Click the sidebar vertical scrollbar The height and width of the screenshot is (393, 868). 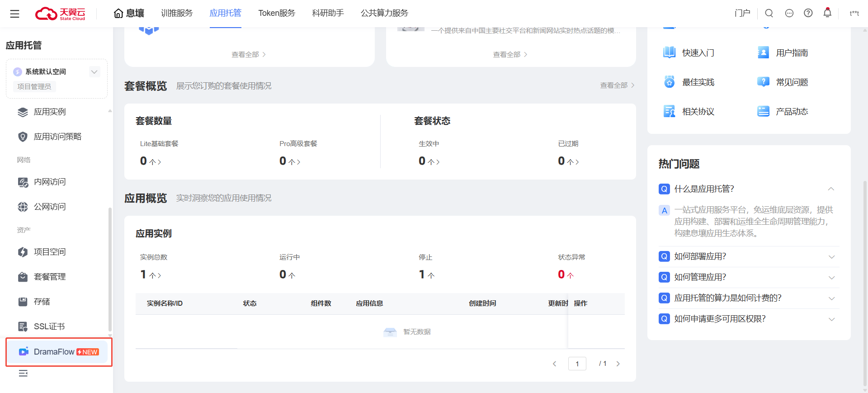pos(109,270)
